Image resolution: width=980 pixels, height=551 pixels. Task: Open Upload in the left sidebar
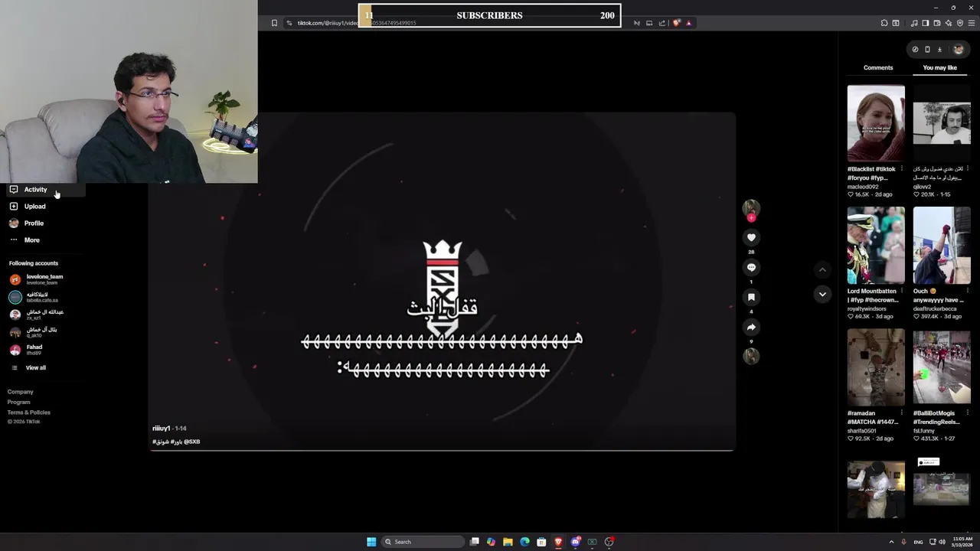34,207
